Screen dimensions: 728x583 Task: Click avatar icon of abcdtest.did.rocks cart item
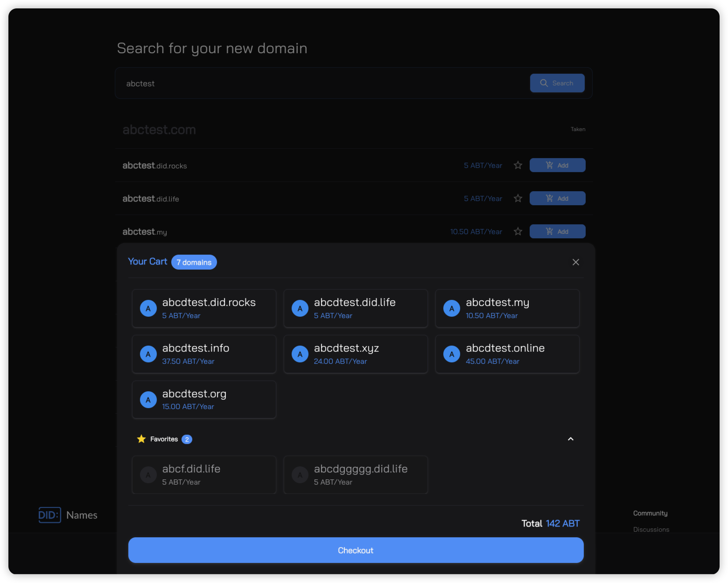(148, 308)
